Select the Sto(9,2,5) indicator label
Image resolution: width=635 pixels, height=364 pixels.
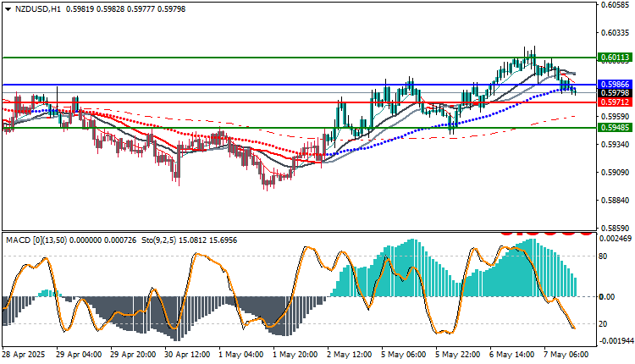tap(158, 240)
